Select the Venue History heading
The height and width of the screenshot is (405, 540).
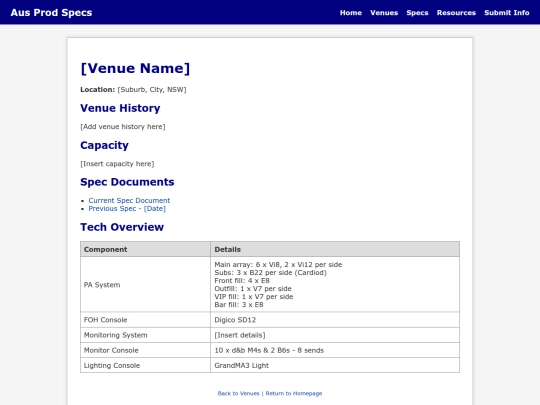[x=120, y=108]
